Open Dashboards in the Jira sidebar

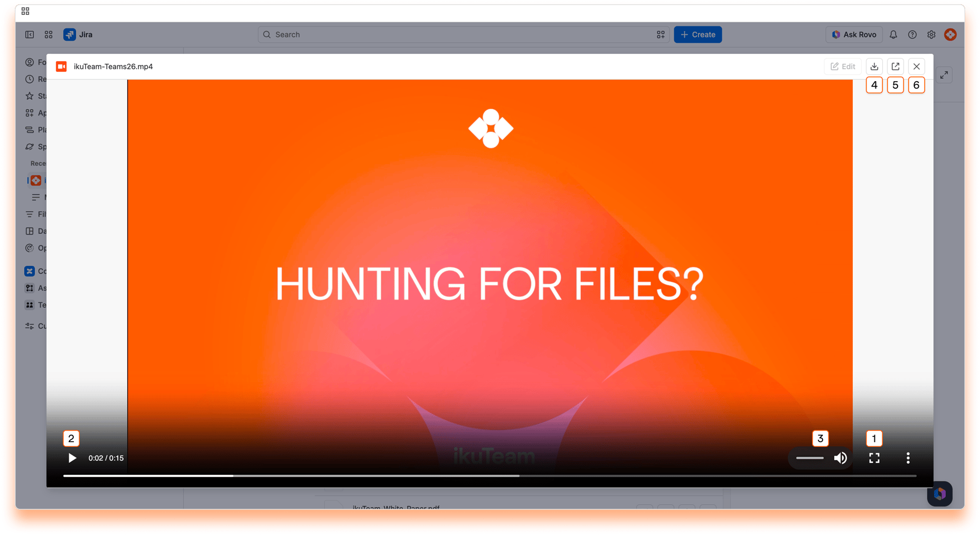[x=35, y=231]
